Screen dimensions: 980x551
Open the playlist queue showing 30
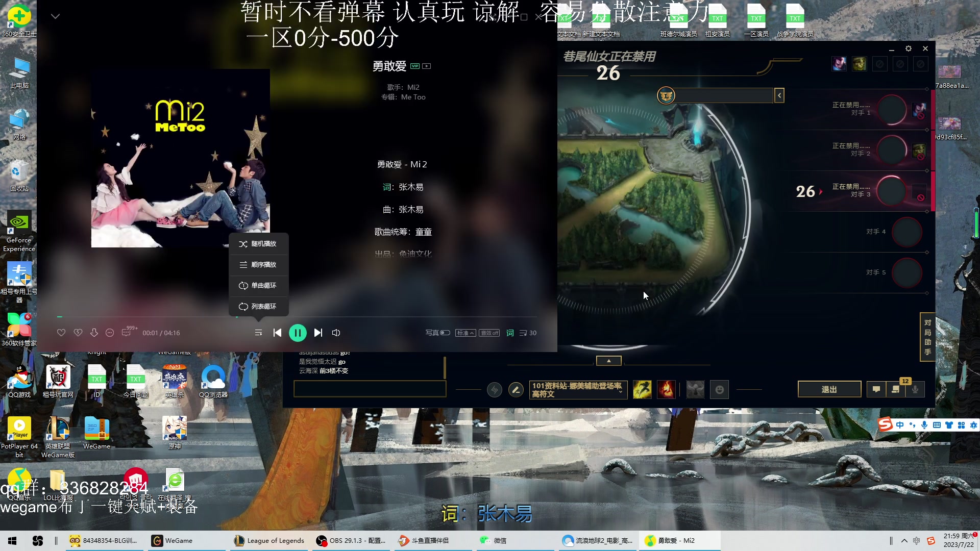coord(528,333)
